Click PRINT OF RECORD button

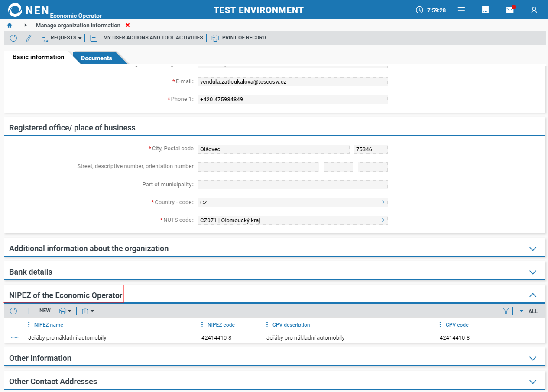[239, 38]
